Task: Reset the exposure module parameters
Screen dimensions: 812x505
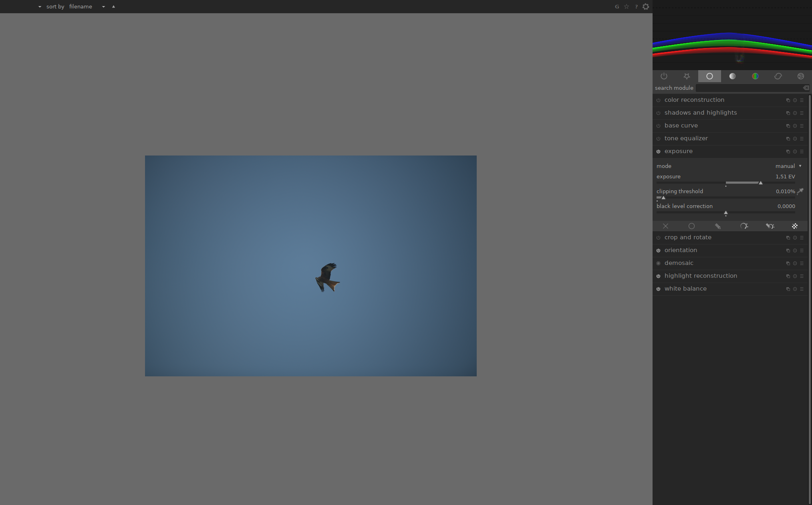Action: pyautogui.click(x=795, y=151)
